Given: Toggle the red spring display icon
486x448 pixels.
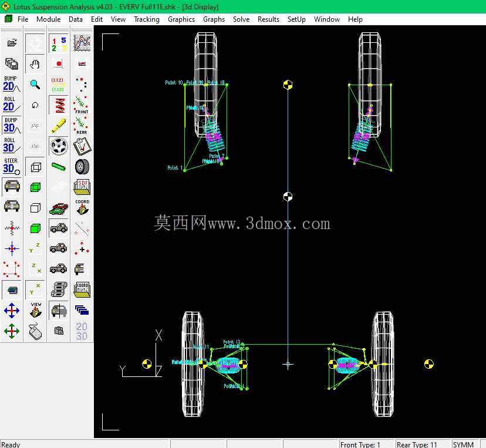Looking at the screenshot, I should 59,105.
